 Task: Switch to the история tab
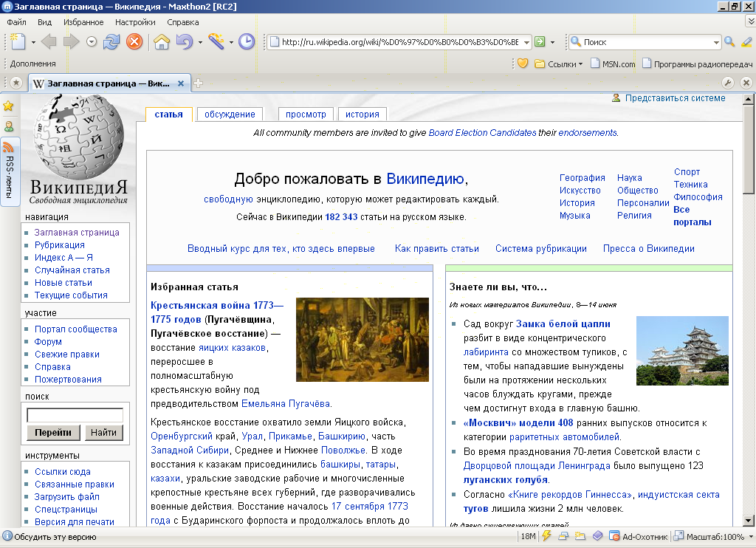362,114
